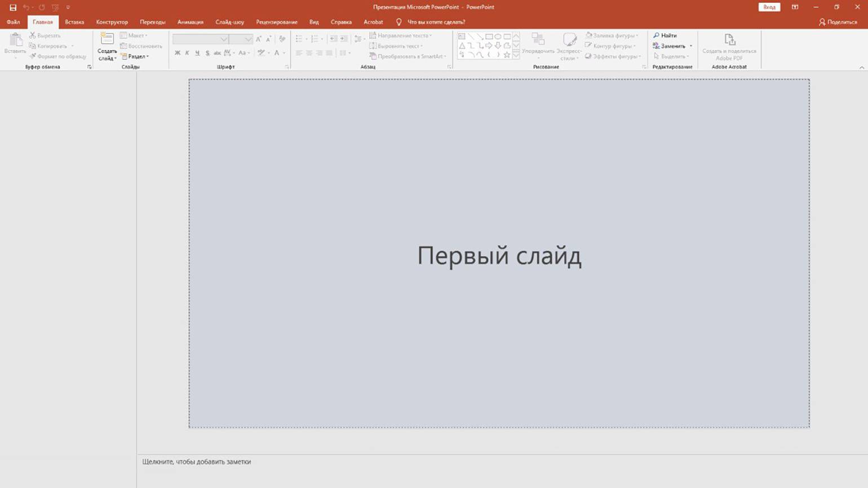
Task: Open the font name combo box
Action: click(x=200, y=39)
